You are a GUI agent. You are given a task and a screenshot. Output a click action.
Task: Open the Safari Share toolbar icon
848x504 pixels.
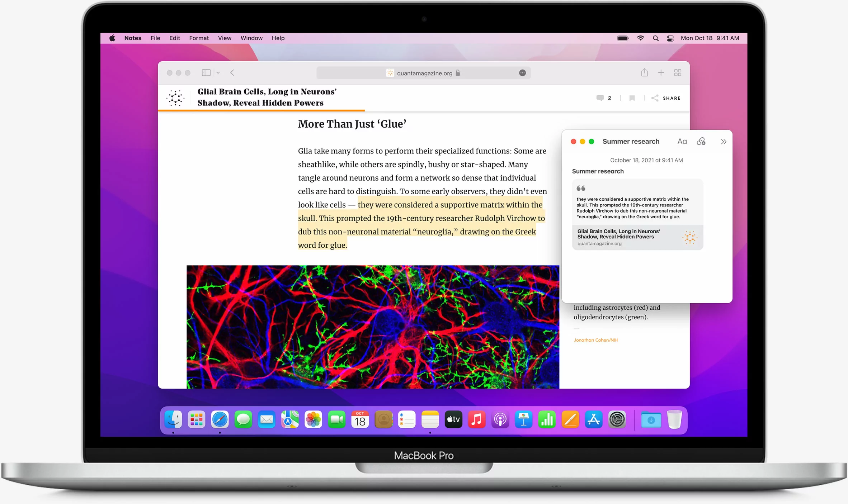[645, 72]
